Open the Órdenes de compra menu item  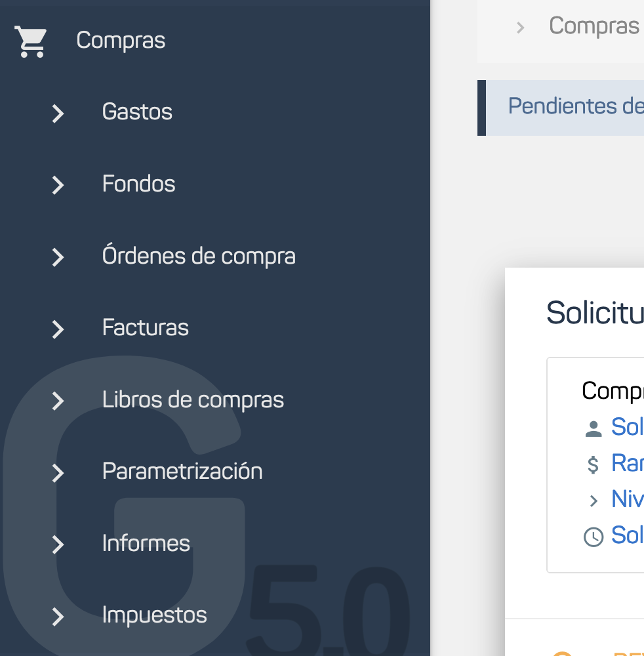(199, 256)
